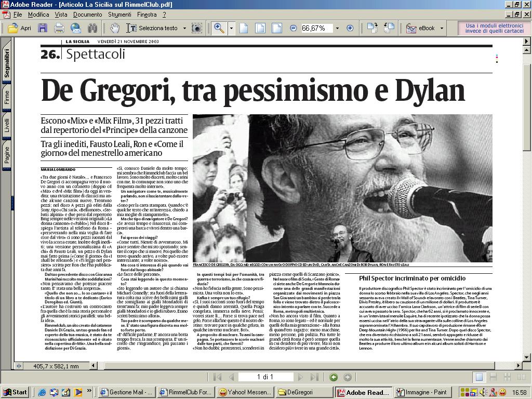Expand the eBook dropdown arrow
Image resolution: width=532 pixels, height=399 pixels.
point(442,28)
